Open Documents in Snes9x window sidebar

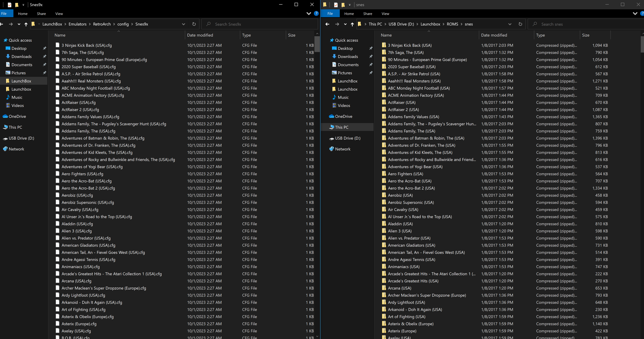coord(22,65)
